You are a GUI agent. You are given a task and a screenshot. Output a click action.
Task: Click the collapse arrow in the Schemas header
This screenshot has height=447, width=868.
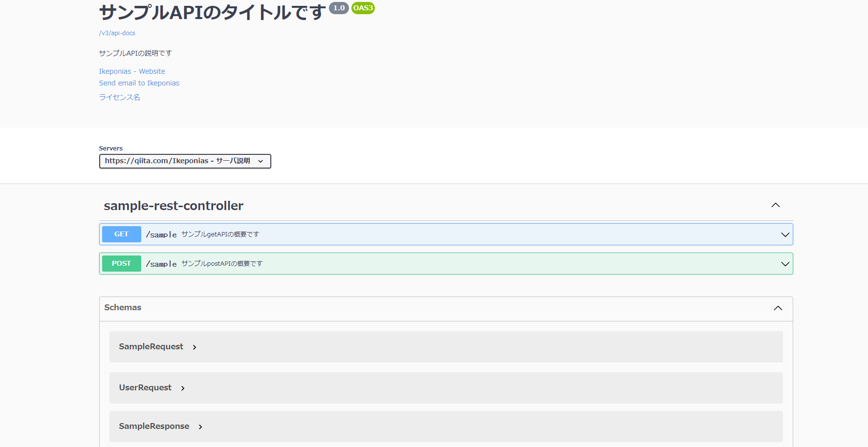[x=778, y=308]
